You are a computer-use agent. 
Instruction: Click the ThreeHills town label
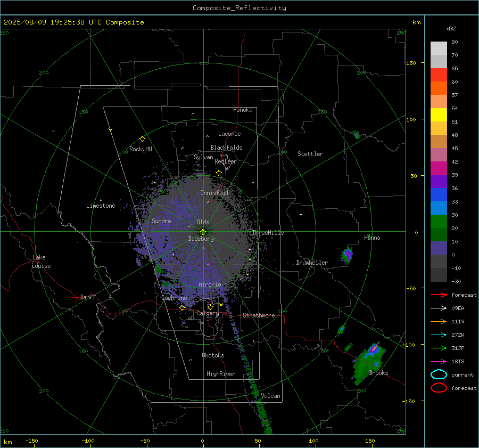click(268, 233)
